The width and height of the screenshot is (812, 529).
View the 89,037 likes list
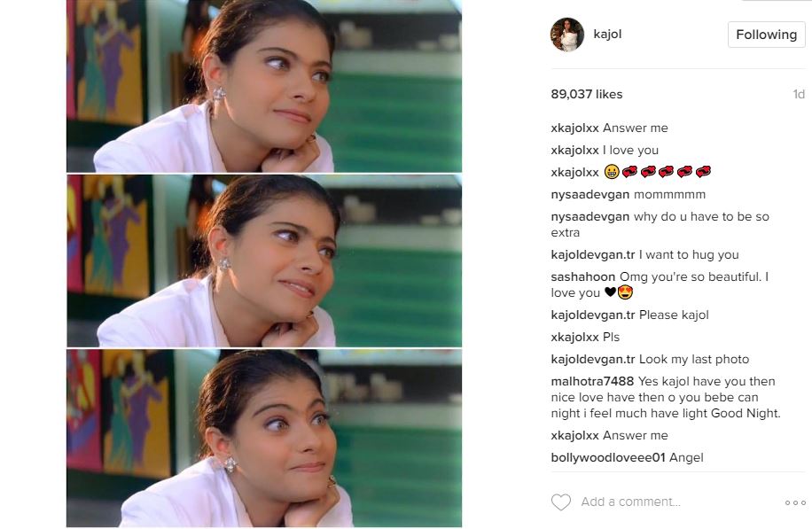click(x=587, y=94)
